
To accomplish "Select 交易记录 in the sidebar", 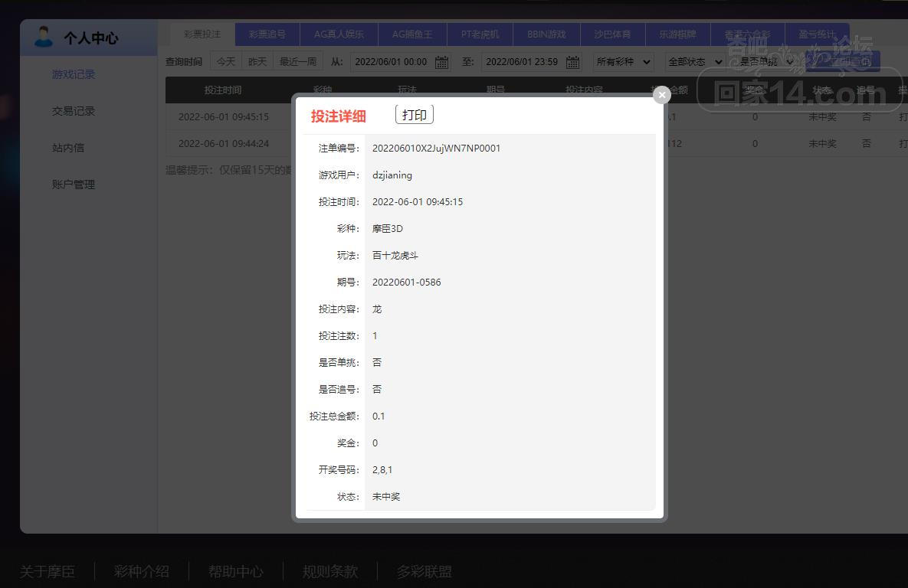I will [74, 111].
